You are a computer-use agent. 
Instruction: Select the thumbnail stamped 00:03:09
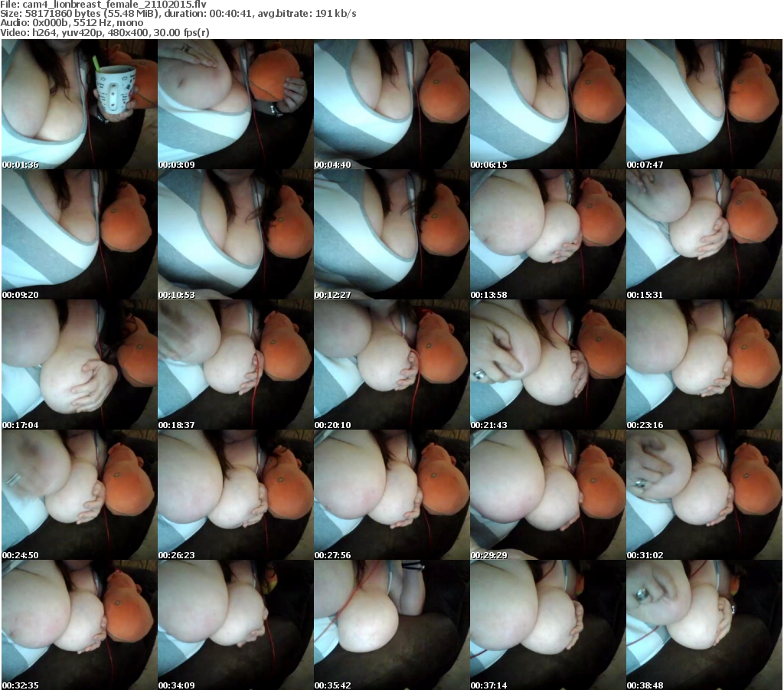[x=236, y=104]
